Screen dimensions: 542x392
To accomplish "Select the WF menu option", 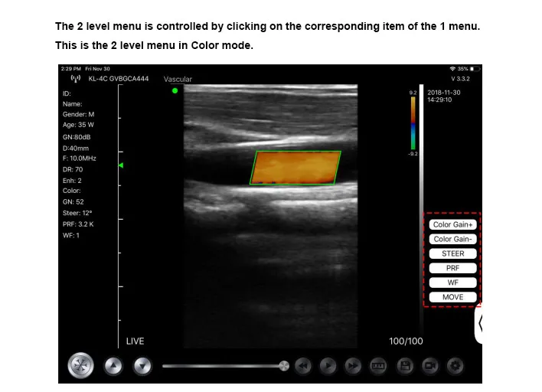I will (453, 283).
